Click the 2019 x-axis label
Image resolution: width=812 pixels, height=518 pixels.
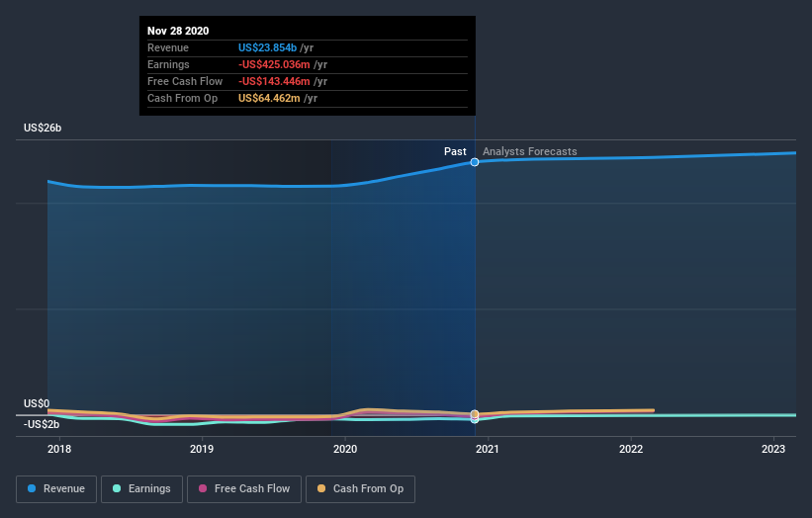click(x=202, y=449)
